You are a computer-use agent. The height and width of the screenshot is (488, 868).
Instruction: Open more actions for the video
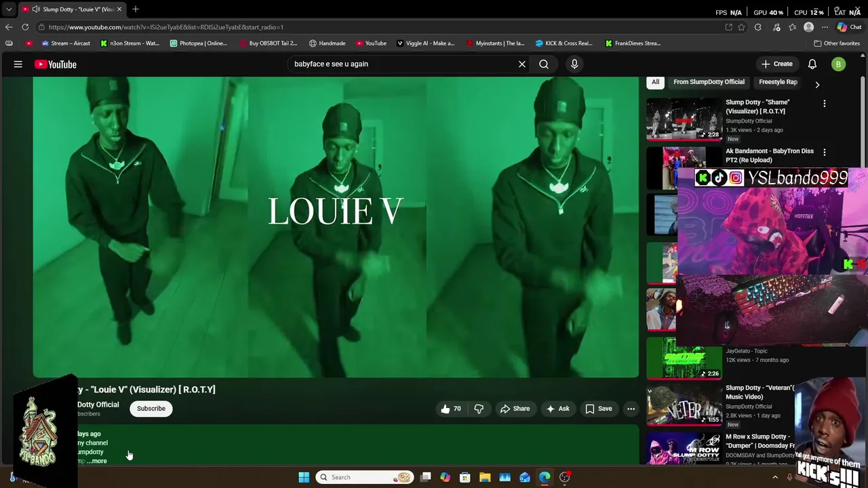(631, 409)
